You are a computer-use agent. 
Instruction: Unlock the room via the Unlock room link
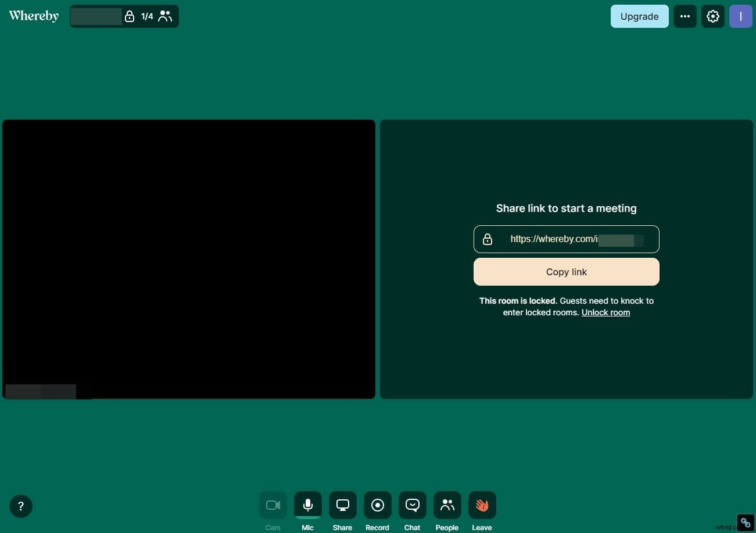pos(605,312)
